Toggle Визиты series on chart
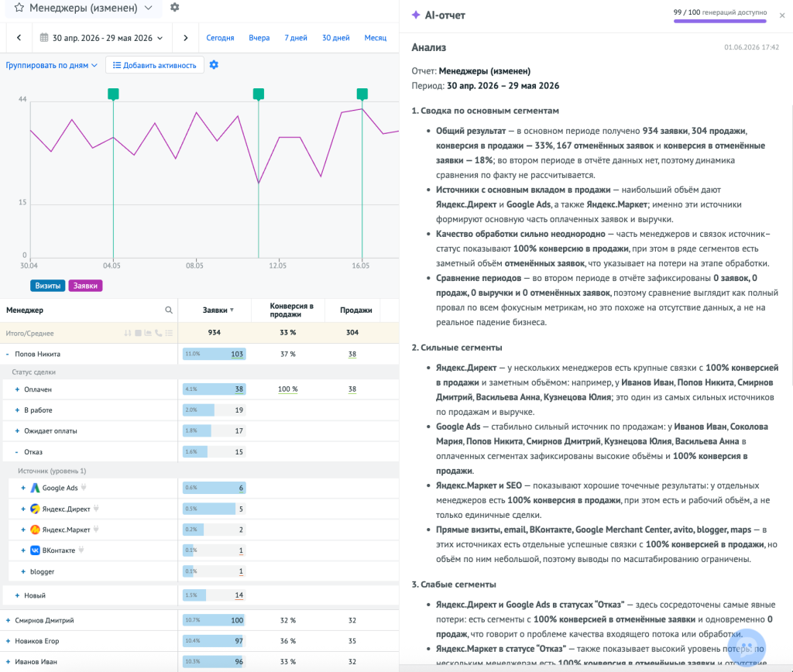 47,286
